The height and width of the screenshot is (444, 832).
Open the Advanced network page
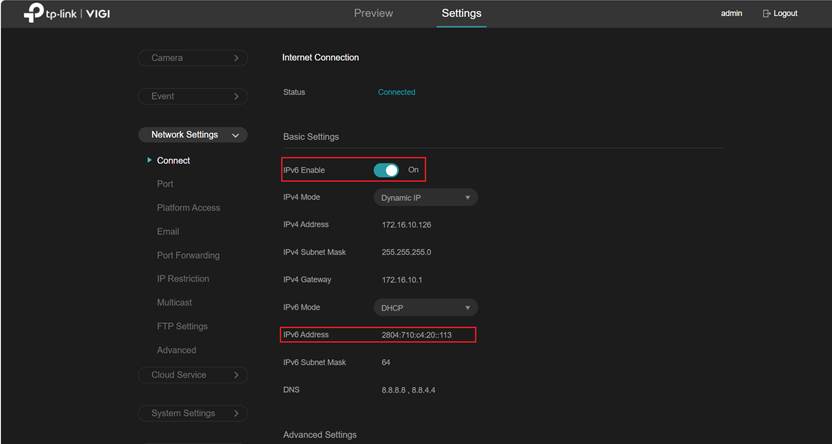(x=176, y=350)
